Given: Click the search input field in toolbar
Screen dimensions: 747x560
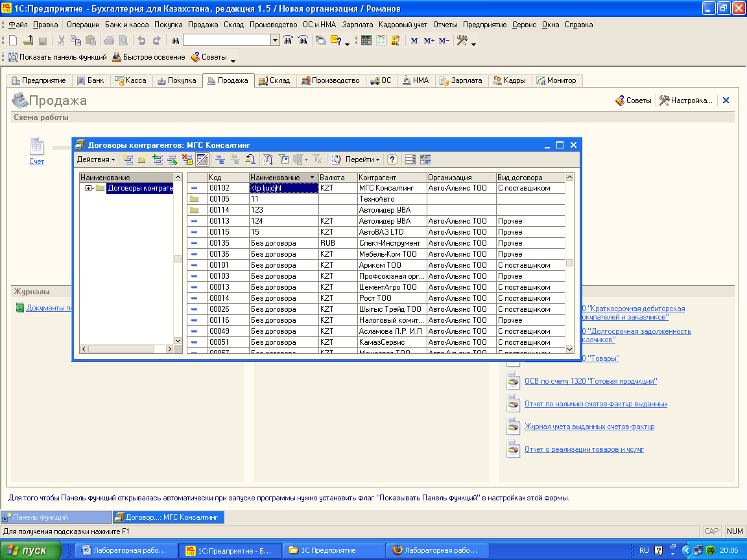Looking at the screenshot, I should point(227,40).
